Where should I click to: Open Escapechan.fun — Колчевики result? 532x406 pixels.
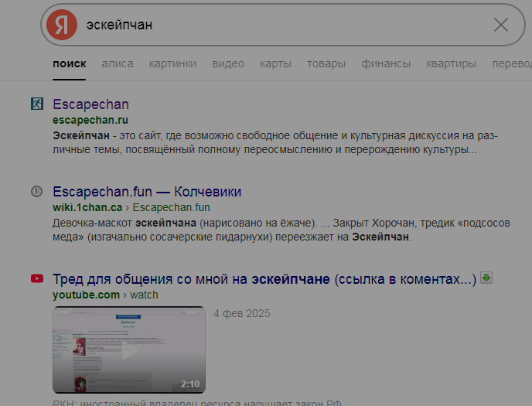(x=147, y=192)
